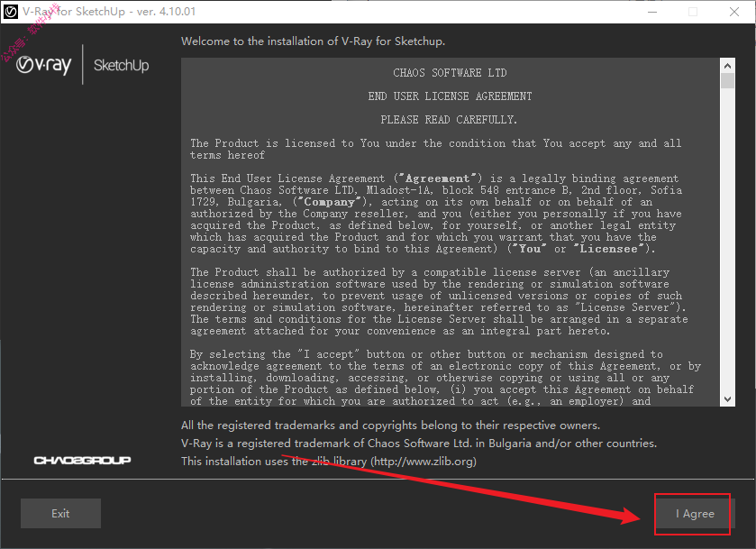This screenshot has width=756, height=549.
Task: Click 'V-Ray is a registered trademark' line
Action: (419, 444)
